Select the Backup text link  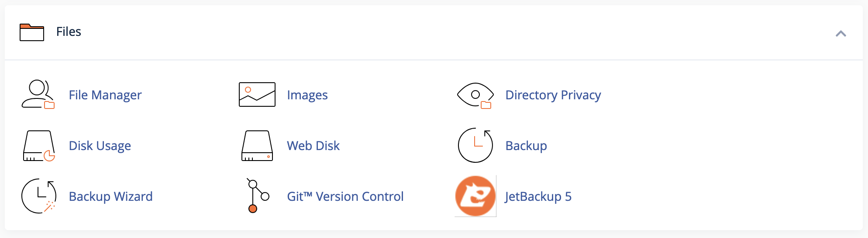tap(526, 146)
